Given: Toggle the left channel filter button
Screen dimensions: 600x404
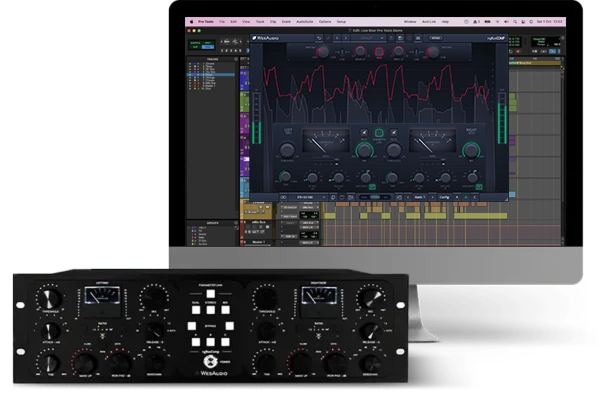Looking at the screenshot, I should (x=364, y=132).
